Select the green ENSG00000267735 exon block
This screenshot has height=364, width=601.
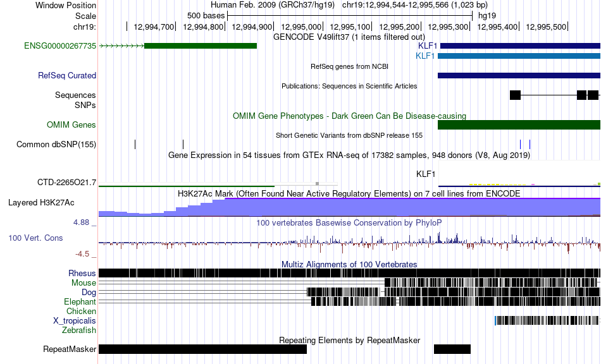[201, 46]
